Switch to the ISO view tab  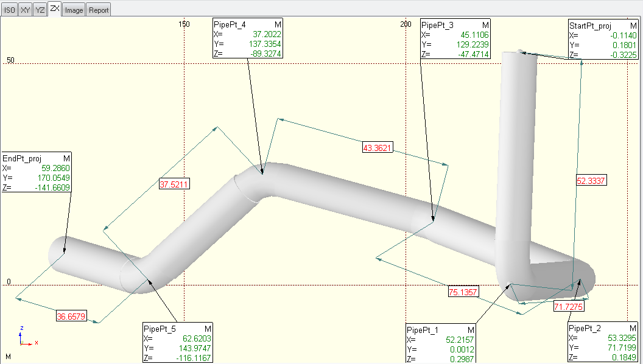[10, 10]
